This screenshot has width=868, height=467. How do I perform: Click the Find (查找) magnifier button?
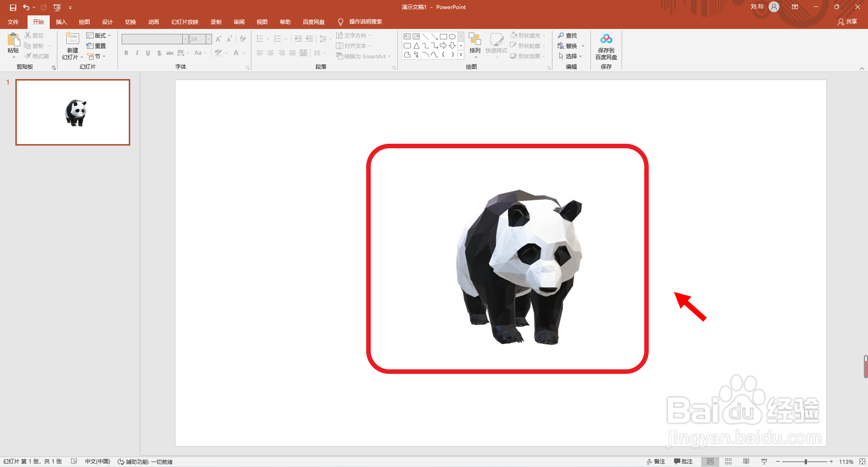click(567, 35)
